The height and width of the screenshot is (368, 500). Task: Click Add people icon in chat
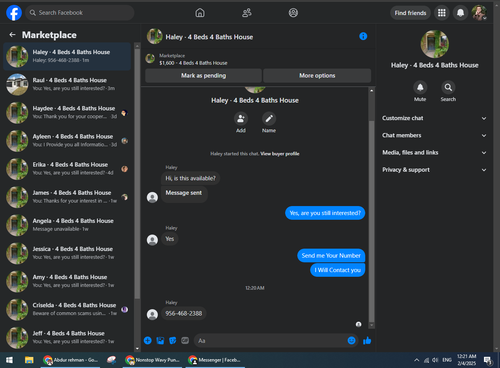(241, 119)
